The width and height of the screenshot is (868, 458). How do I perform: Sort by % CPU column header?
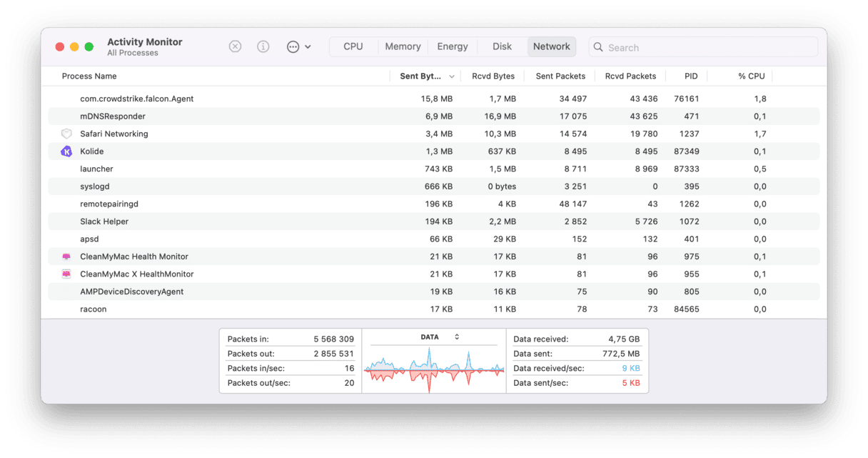(751, 76)
